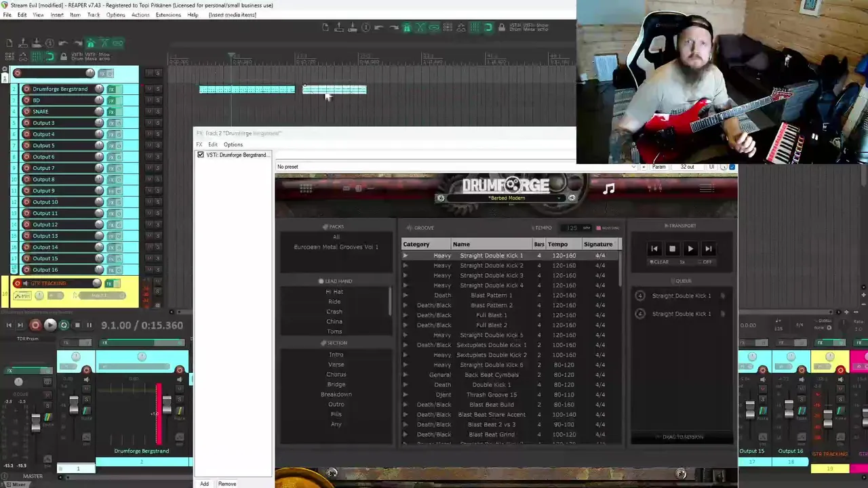Click transport play button in REAPER

click(x=50, y=325)
